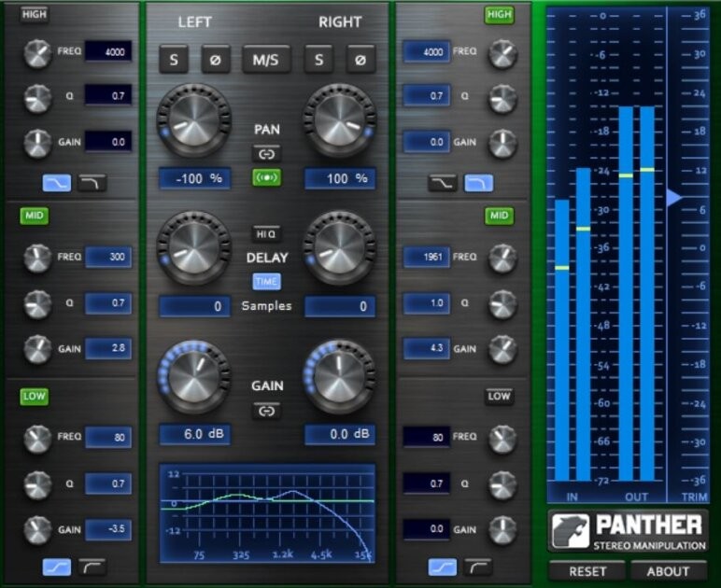Toggle M/S mode
Image resolution: width=721 pixels, height=588 pixels.
pos(266,60)
